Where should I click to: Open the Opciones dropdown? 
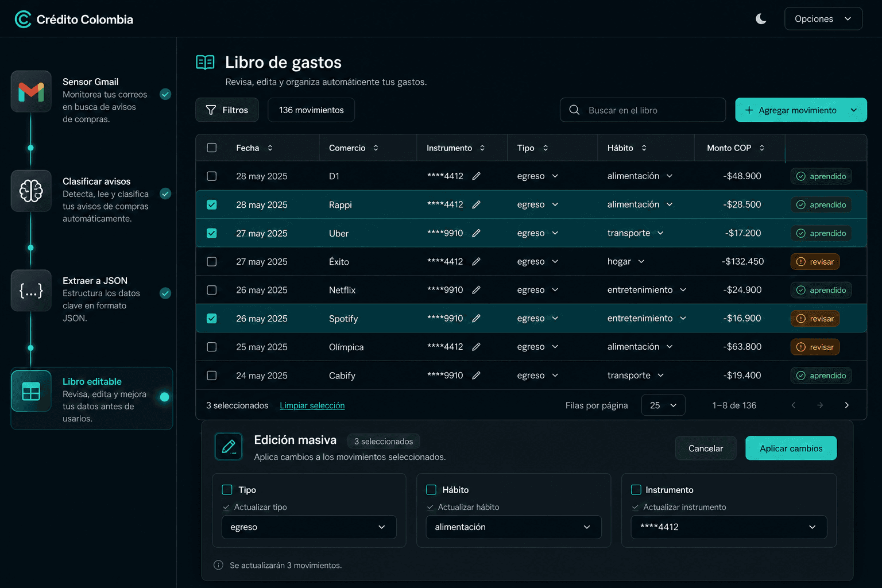coord(823,19)
